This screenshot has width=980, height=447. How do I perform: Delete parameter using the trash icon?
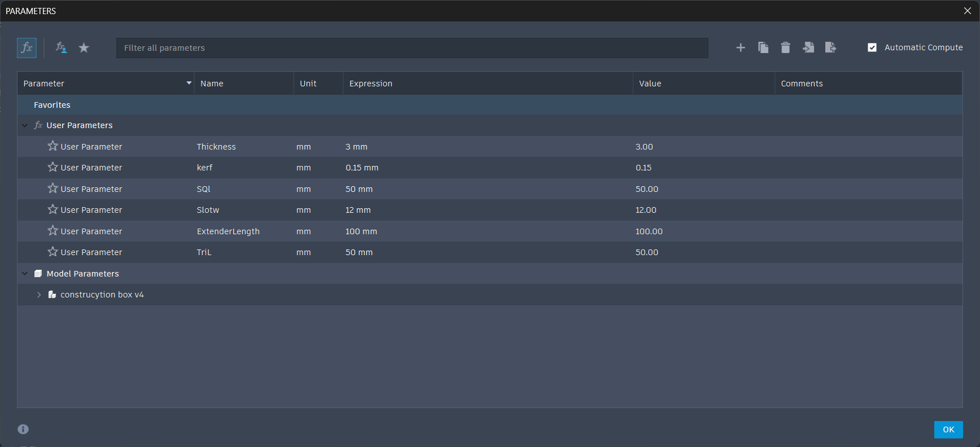785,48
